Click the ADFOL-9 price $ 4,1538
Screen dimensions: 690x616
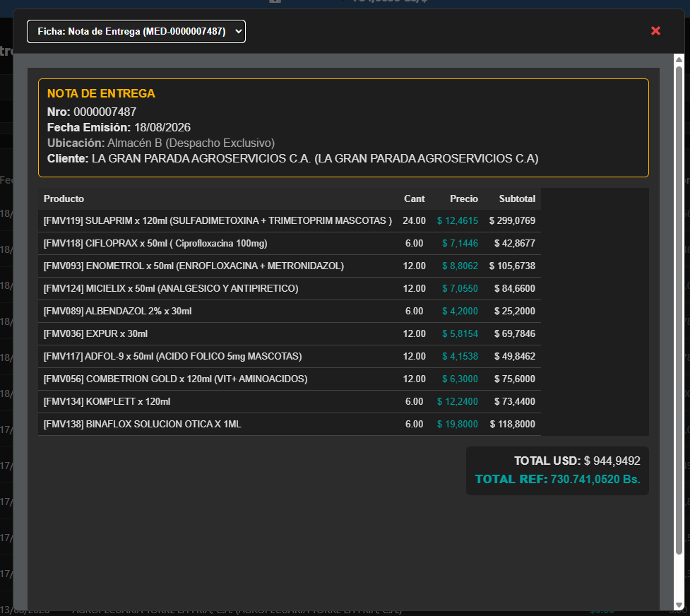pos(460,356)
